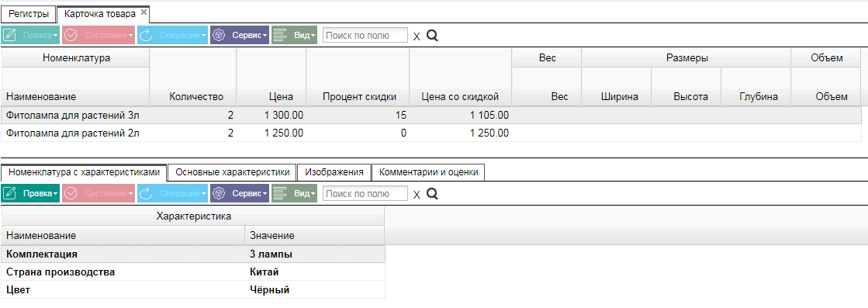
Task: Click Значение column header
Action: click(314, 235)
